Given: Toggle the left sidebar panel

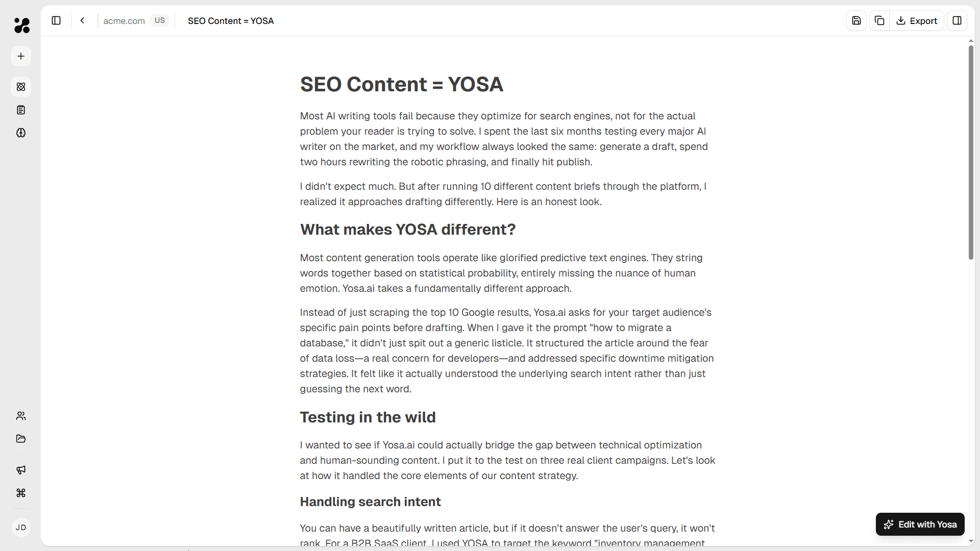Looking at the screenshot, I should [56, 20].
